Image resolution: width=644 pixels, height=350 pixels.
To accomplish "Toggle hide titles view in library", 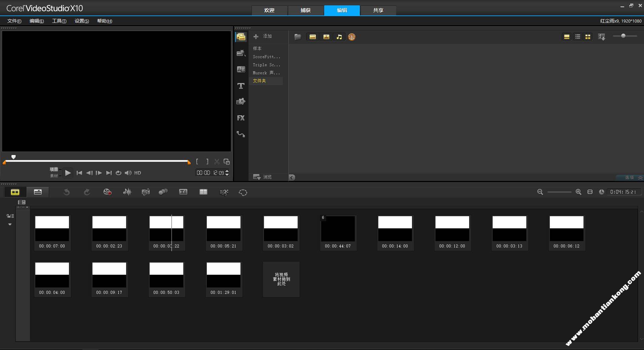I will click(x=567, y=37).
